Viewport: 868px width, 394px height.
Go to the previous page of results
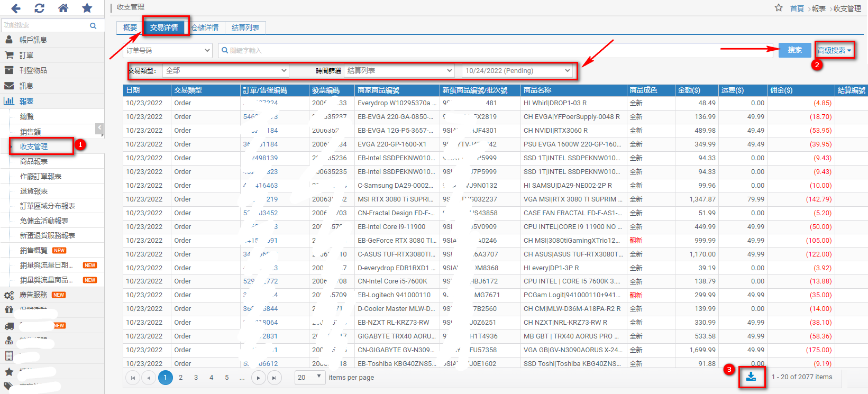coord(149,378)
